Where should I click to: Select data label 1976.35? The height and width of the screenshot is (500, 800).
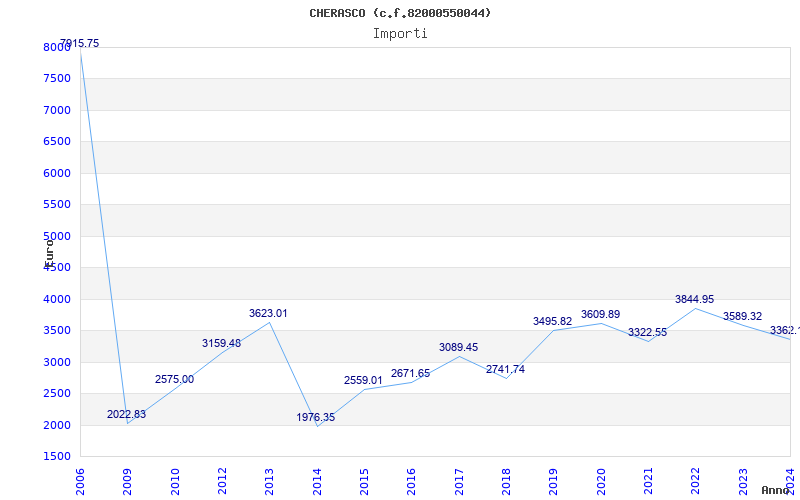[316, 417]
